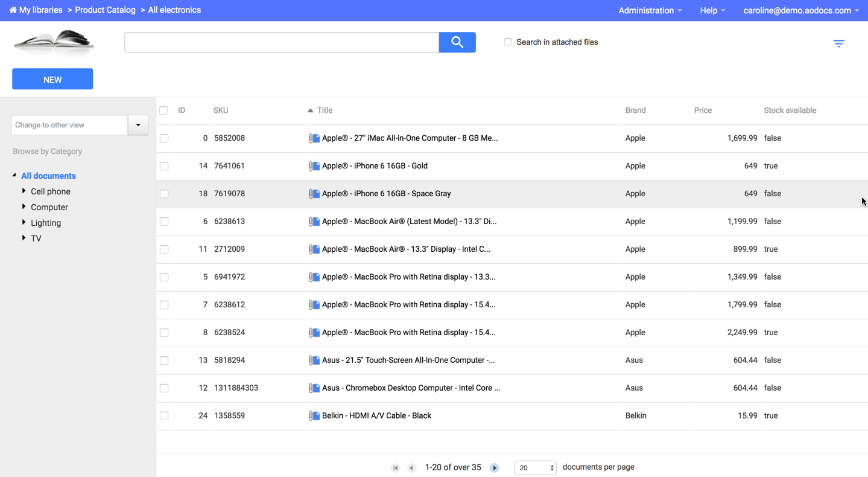Click the NEW button
The width and height of the screenshot is (868, 477).
(52, 79)
